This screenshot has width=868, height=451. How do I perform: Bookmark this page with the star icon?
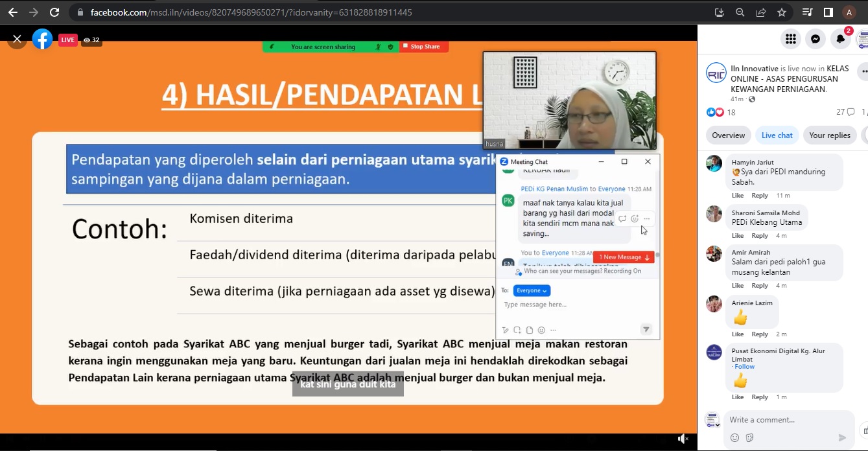coord(782,12)
